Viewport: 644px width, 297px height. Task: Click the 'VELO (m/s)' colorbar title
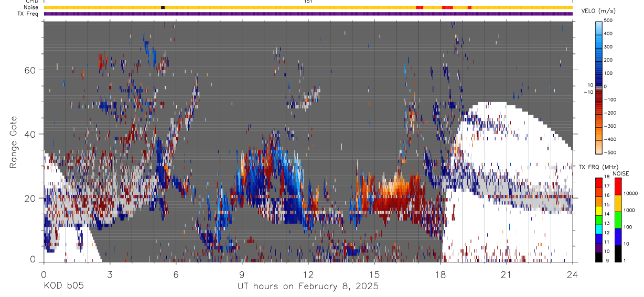[x=599, y=11]
